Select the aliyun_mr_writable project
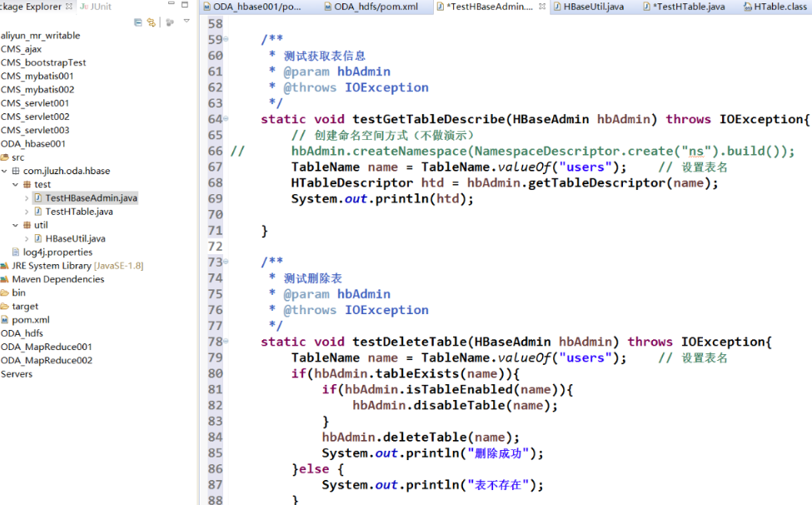 [41, 36]
